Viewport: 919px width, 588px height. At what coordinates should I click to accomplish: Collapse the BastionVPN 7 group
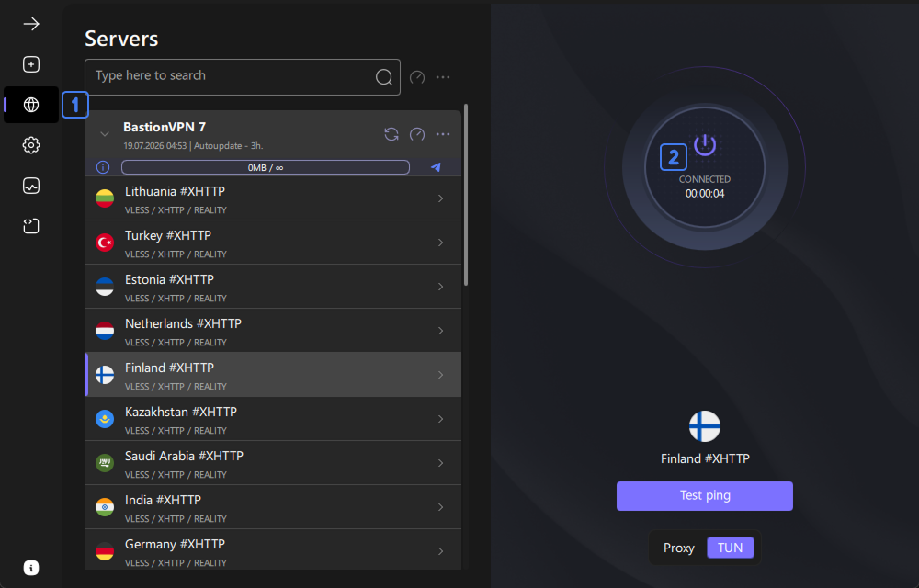tap(105, 134)
